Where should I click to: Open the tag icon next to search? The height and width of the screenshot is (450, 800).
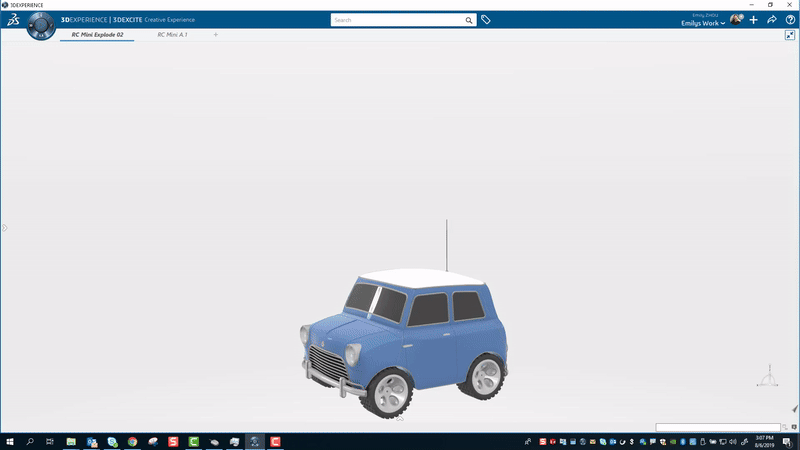[x=486, y=20]
